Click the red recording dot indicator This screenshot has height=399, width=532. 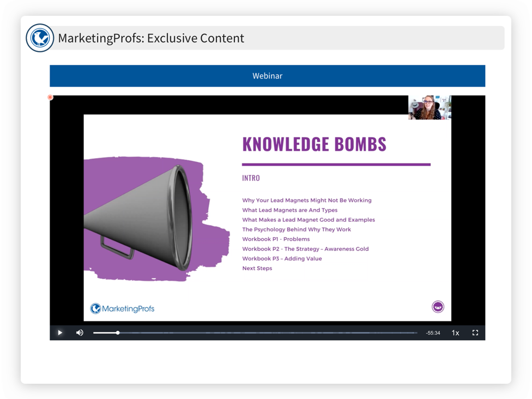pos(50,98)
